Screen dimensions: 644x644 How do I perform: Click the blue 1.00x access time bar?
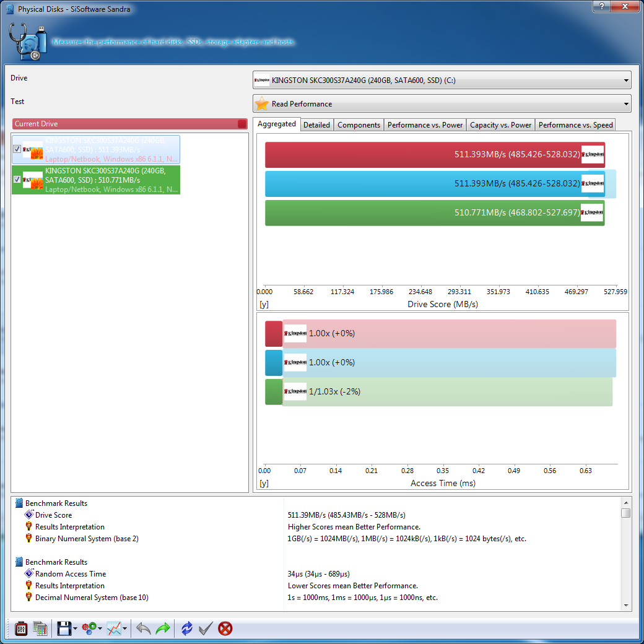[274, 363]
